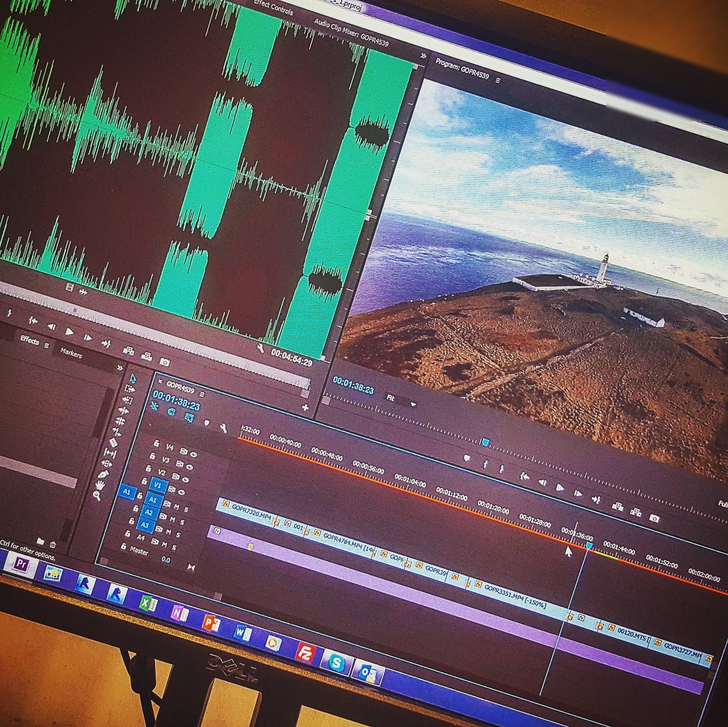The image size is (728, 727).
Task: Toggle V1 track targeting button
Action: click(158, 485)
